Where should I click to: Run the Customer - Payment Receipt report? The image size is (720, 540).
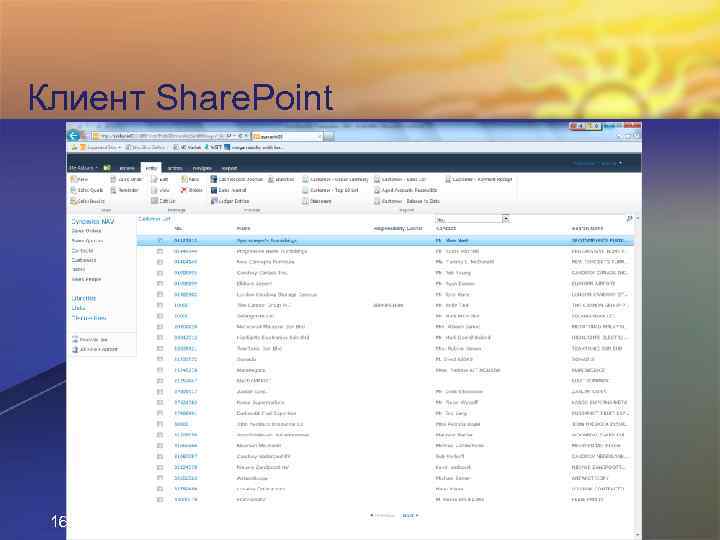point(478,179)
